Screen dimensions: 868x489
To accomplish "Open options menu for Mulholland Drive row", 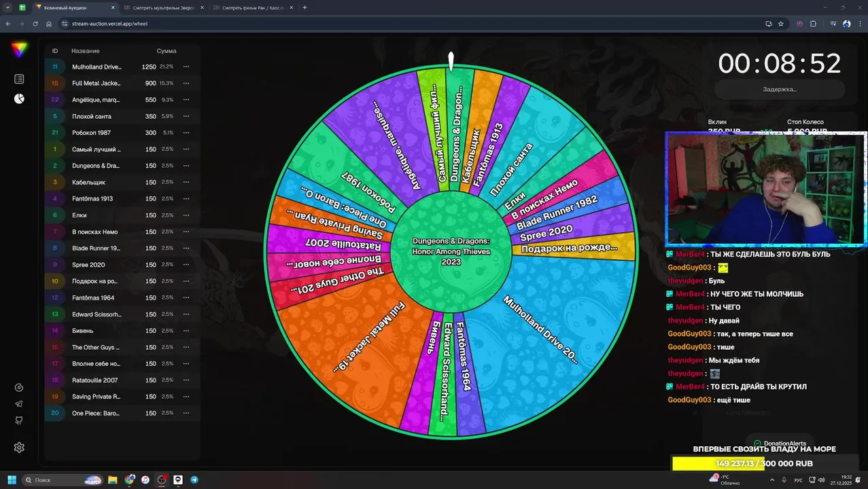I will (186, 67).
